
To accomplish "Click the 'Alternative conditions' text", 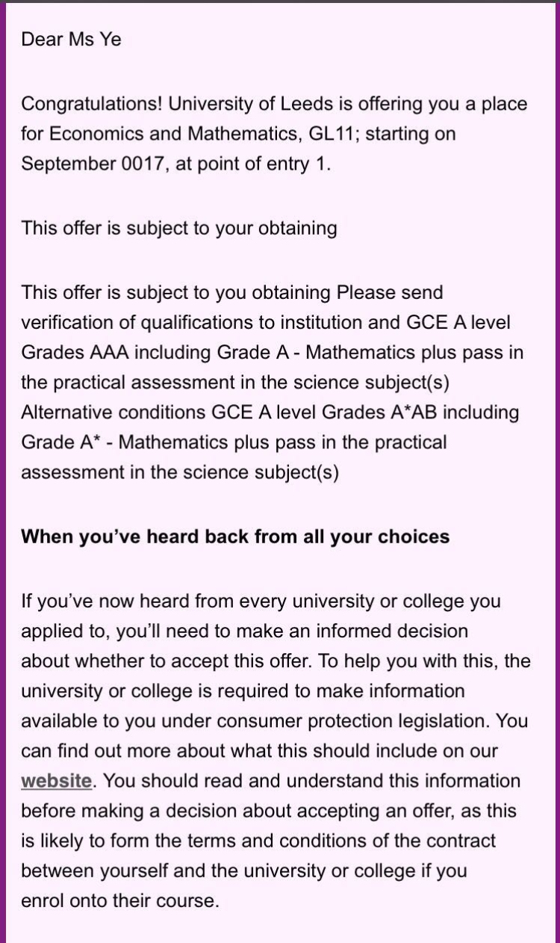I will [113, 412].
